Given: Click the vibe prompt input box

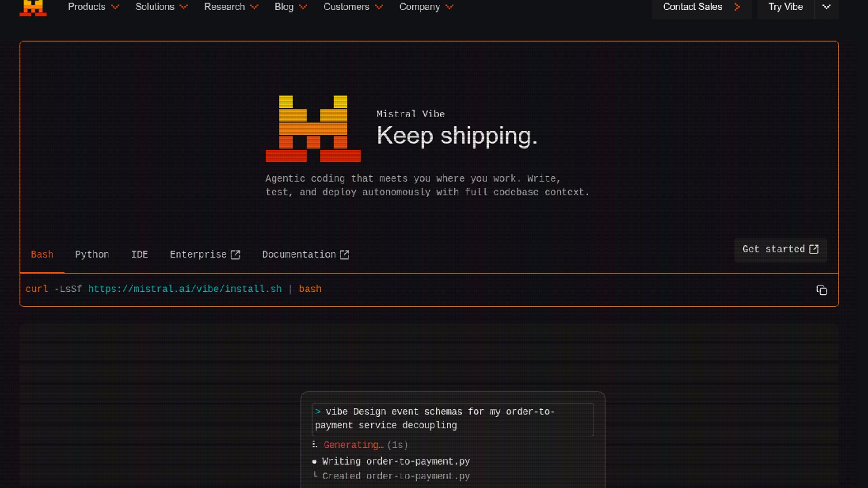Looking at the screenshot, I should tap(453, 419).
